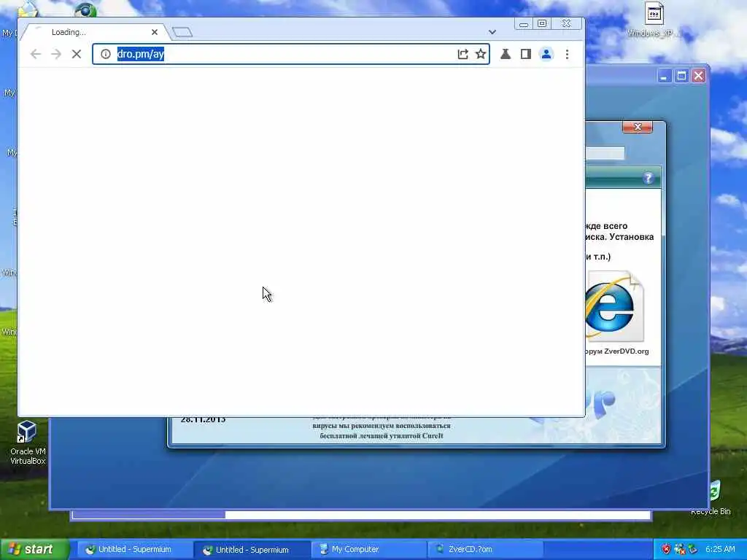
Task: Open the three-dot browser menu
Action: [567, 54]
